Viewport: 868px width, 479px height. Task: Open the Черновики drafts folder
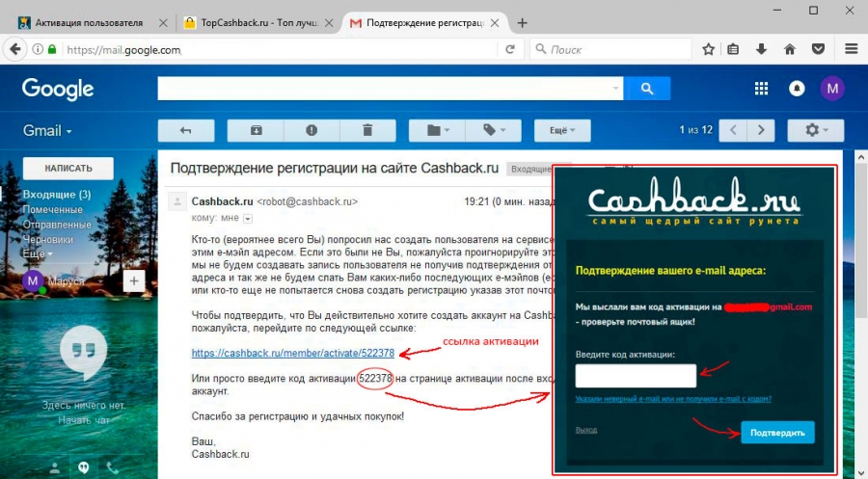pos(47,239)
